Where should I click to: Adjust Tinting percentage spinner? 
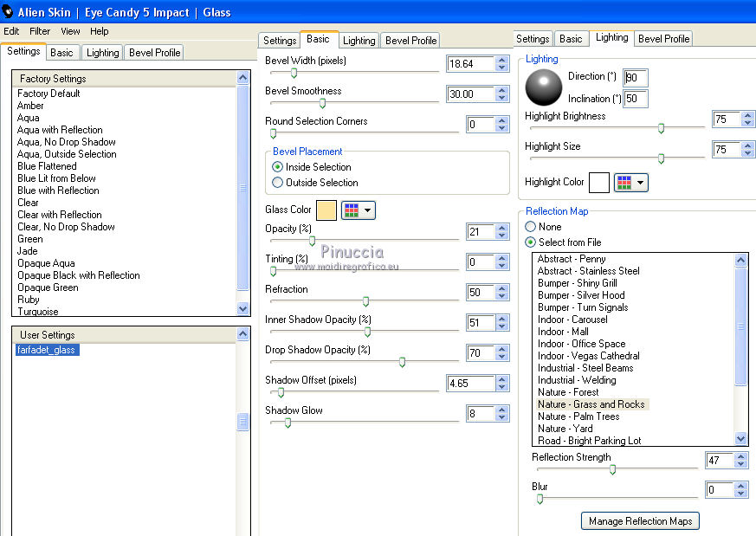click(502, 262)
